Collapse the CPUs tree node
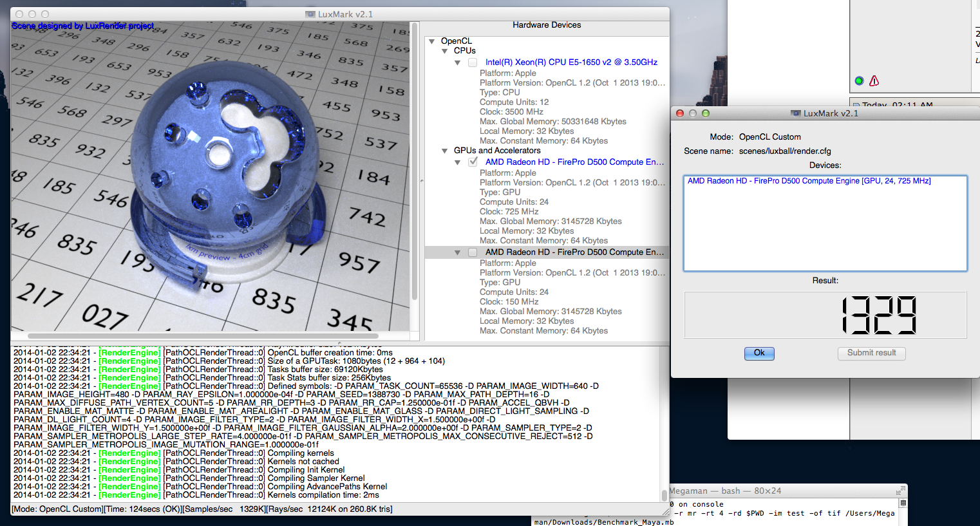 click(444, 51)
